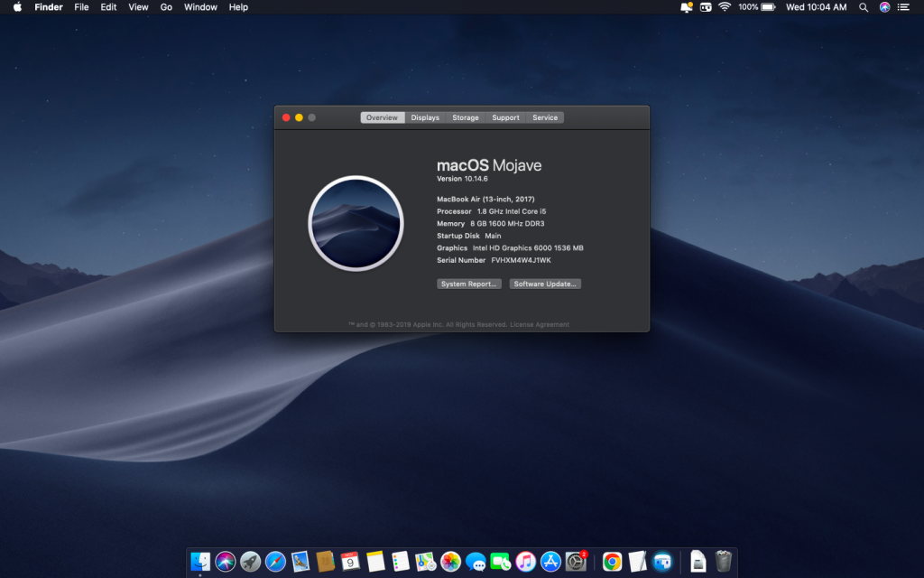This screenshot has width=924, height=578.
Task: Click serial number FVHXM4W4J1WK
Action: pos(521,260)
